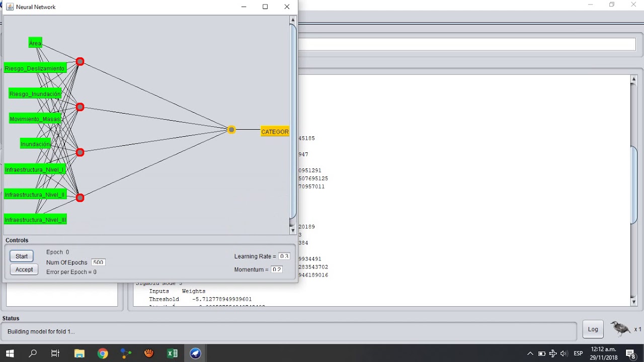Edit the Momentum value field

click(x=277, y=269)
